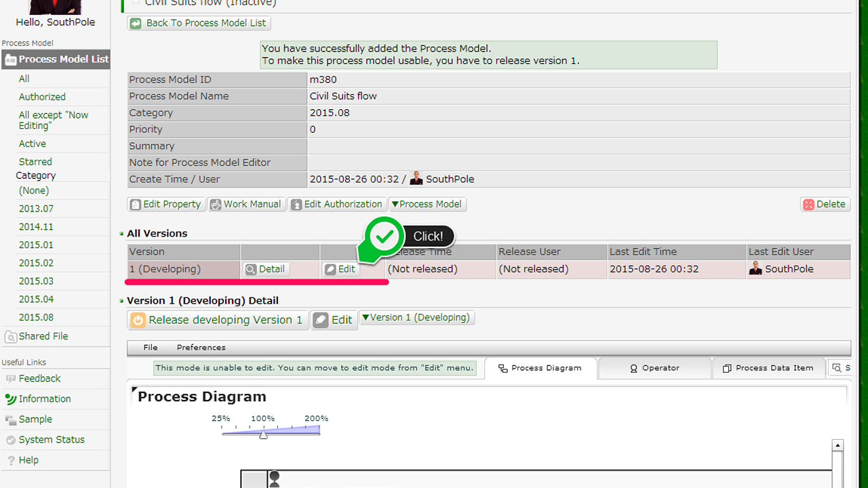Click the diagram scrollbar up arrow
Viewport: 868px width, 488px height.
pos(837,445)
